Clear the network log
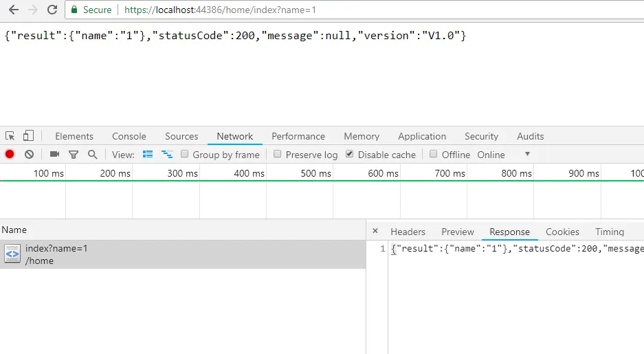Viewport: 644px width, 354px height. [29, 155]
